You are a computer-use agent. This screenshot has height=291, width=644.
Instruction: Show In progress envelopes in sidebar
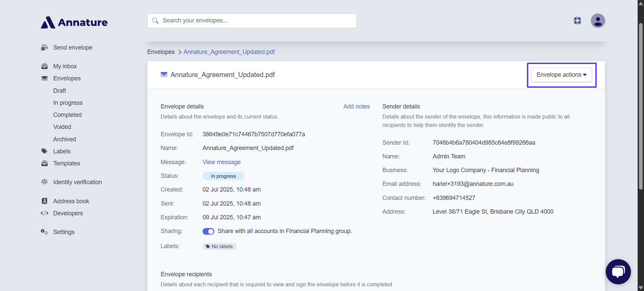tap(68, 103)
